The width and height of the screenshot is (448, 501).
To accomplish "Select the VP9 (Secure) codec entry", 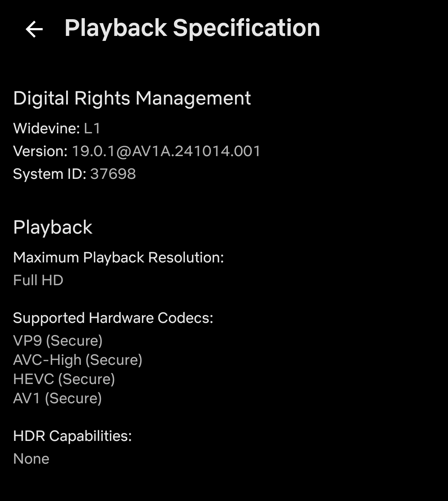I will point(58,341).
